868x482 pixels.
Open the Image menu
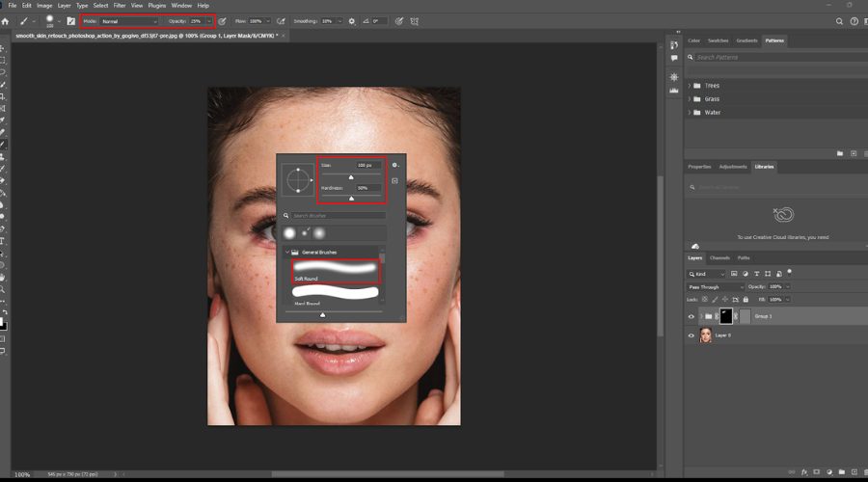(44, 6)
